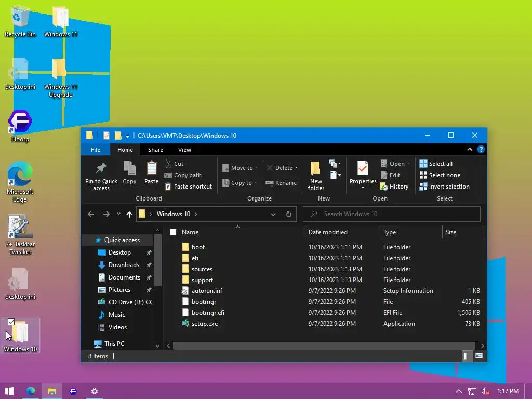
Task: Click the horizontal scrollbar of file list
Action: point(324,345)
